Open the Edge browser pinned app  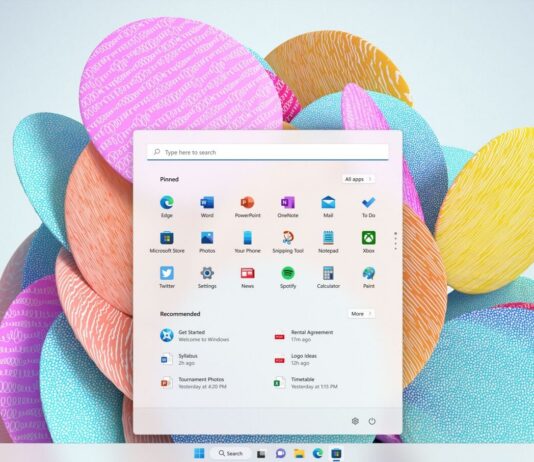coord(167,206)
